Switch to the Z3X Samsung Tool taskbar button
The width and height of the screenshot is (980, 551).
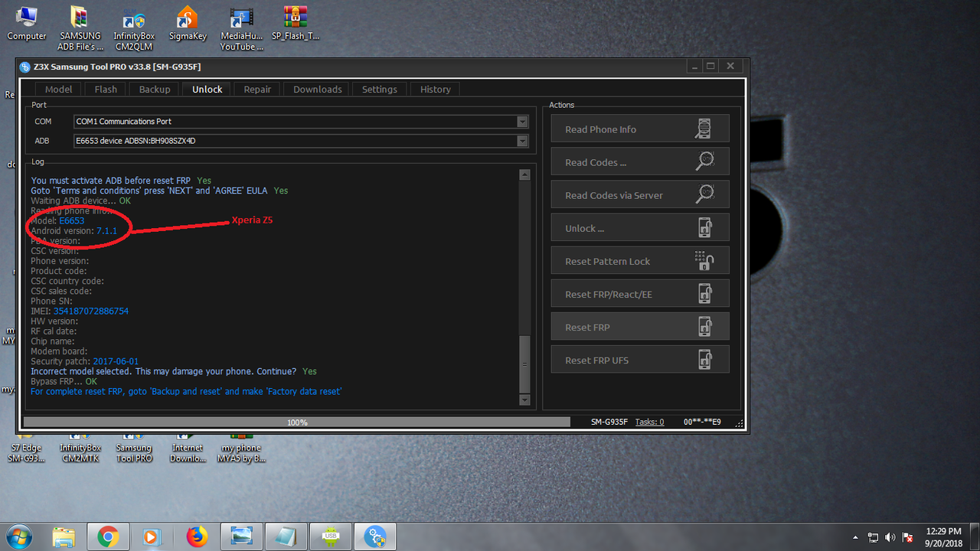tap(375, 536)
